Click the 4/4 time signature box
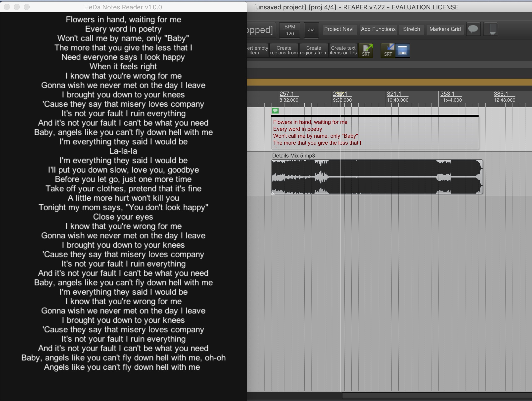 point(311,30)
